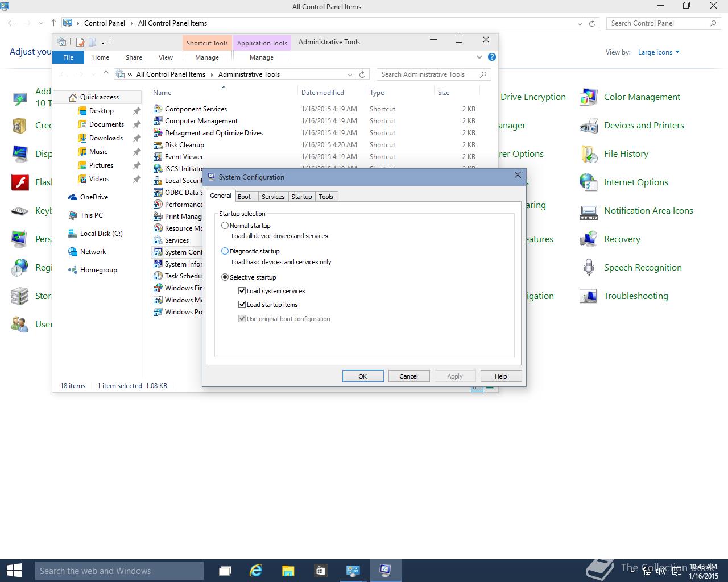This screenshot has width=728, height=582.
Task: Select Selective startup radio button
Action: (225, 277)
